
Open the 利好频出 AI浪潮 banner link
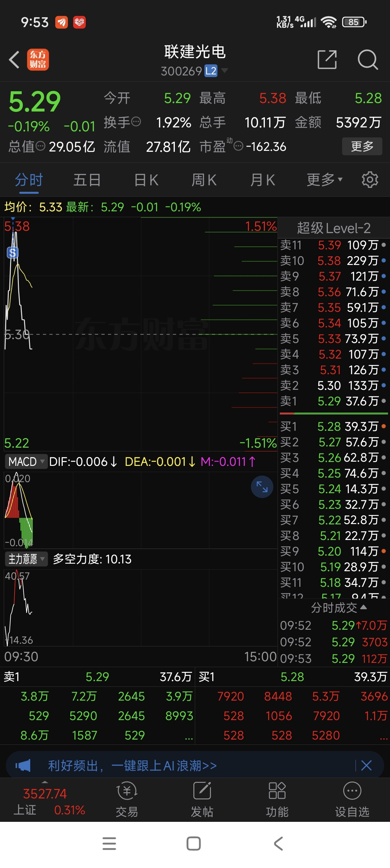click(132, 766)
